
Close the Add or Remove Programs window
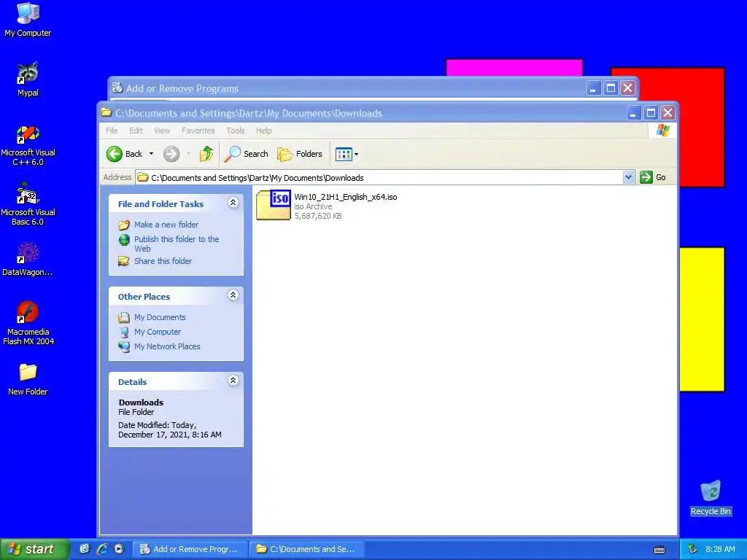coord(628,88)
